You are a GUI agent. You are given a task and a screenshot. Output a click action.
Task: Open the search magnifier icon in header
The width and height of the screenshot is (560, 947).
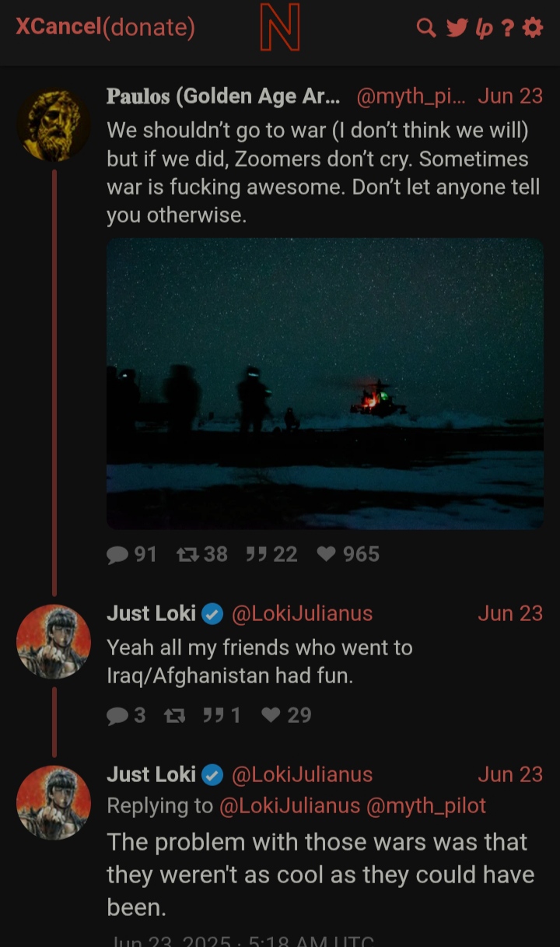click(426, 28)
